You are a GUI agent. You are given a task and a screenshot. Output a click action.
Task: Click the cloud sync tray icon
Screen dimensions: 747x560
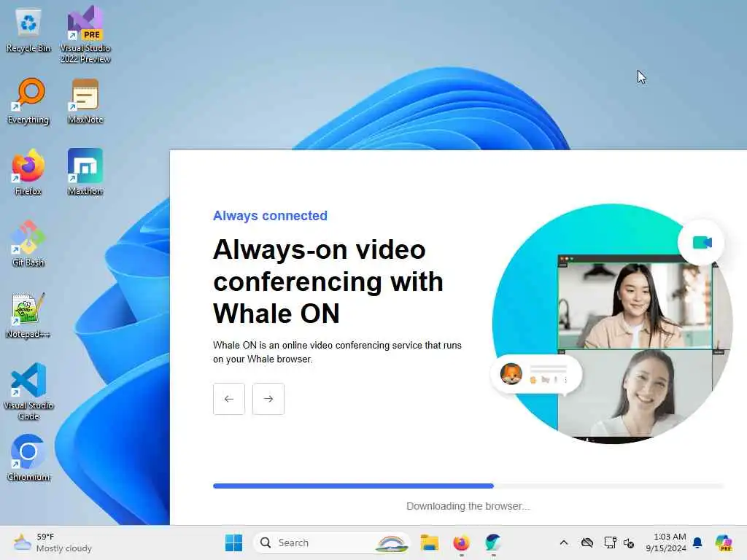(x=587, y=542)
